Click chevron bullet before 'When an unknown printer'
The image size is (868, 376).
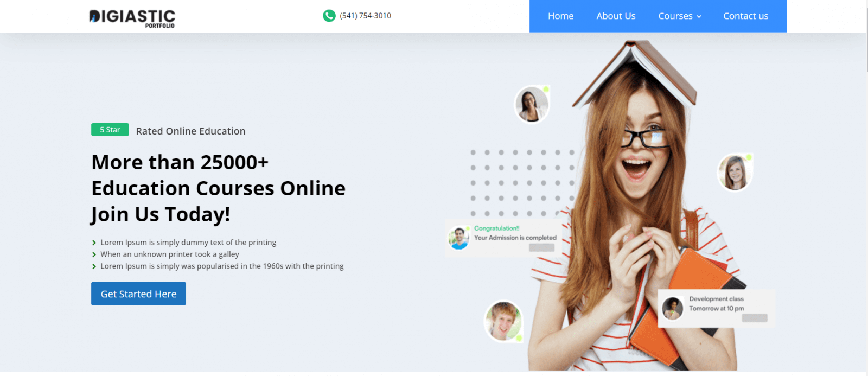coord(94,254)
